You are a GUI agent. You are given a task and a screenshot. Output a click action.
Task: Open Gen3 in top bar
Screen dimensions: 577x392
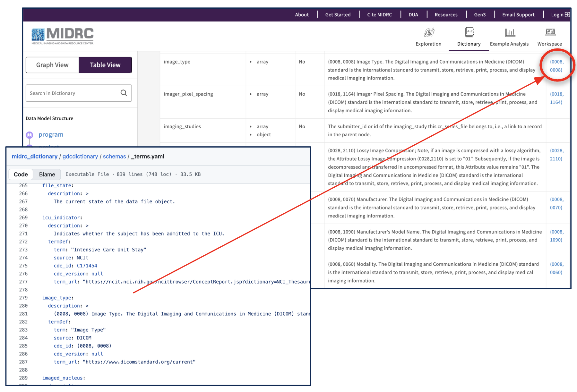480,14
